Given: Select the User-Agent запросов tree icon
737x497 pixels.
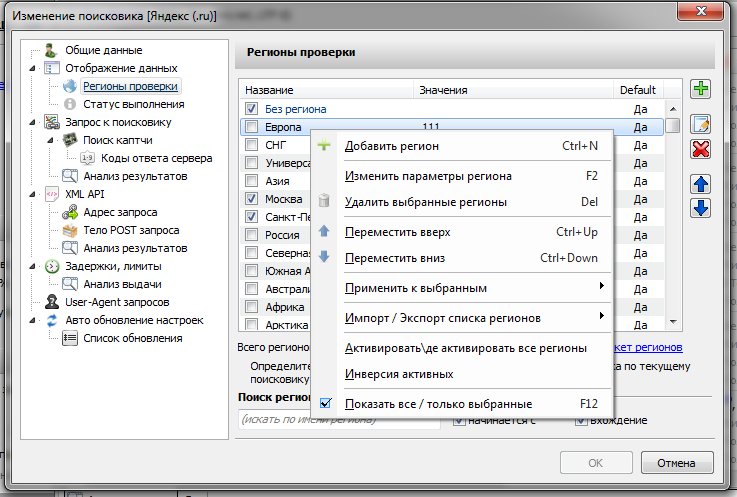Looking at the screenshot, I should point(52,302).
